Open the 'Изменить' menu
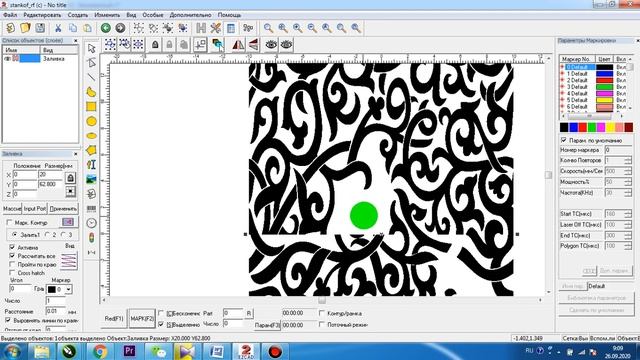The width and height of the screenshot is (640, 360). click(x=107, y=15)
